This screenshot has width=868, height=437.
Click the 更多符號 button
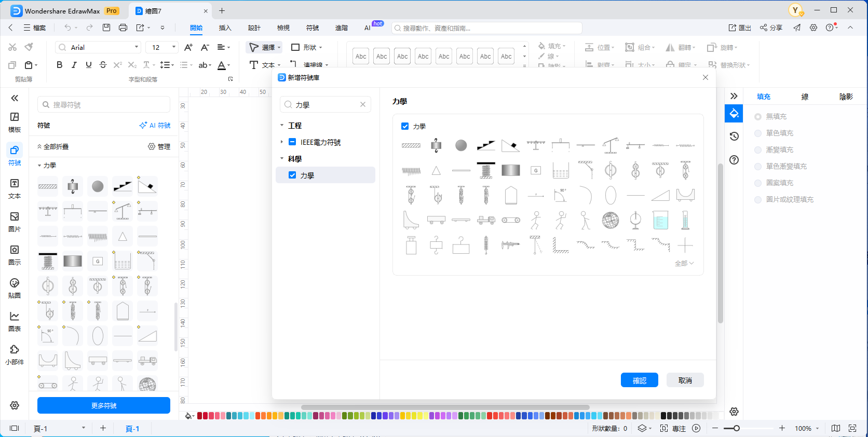click(104, 405)
